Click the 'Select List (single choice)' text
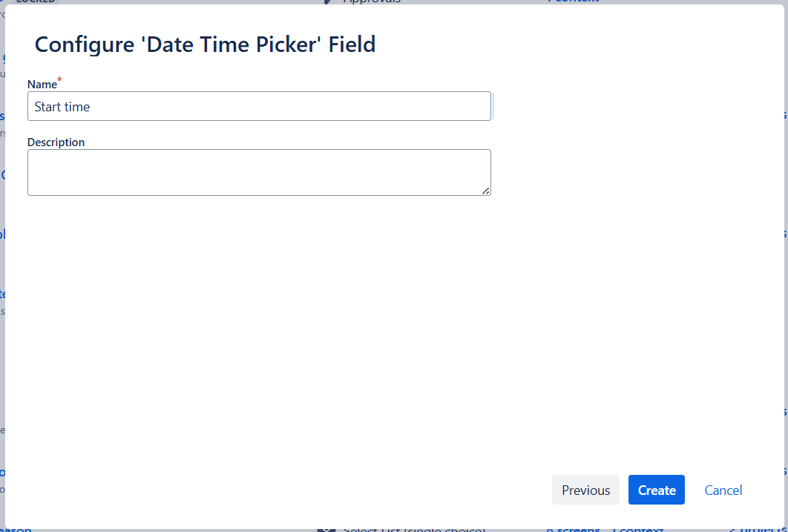The height and width of the screenshot is (532, 788). click(415, 530)
